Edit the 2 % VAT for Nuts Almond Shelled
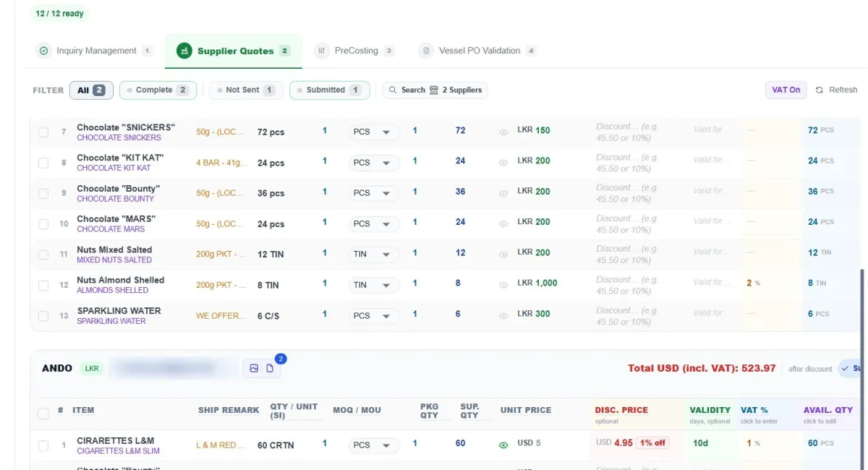The height and width of the screenshot is (470, 868). [x=754, y=283]
